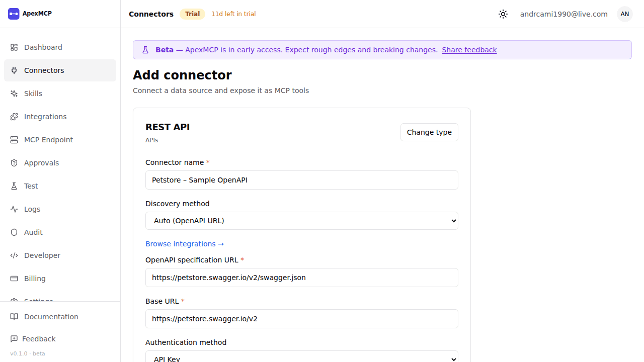
Task: Click the Approvals shield icon
Action: [14, 163]
